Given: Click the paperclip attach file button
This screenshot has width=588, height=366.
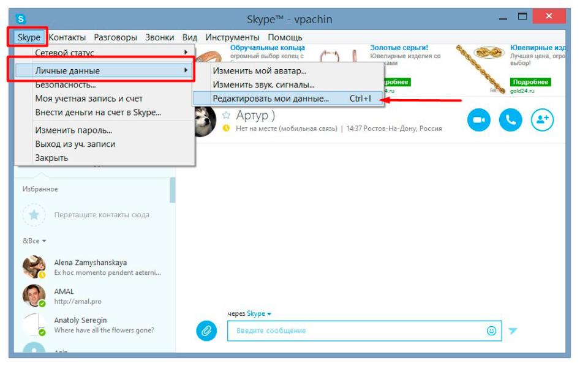Looking at the screenshot, I should pyautogui.click(x=207, y=331).
